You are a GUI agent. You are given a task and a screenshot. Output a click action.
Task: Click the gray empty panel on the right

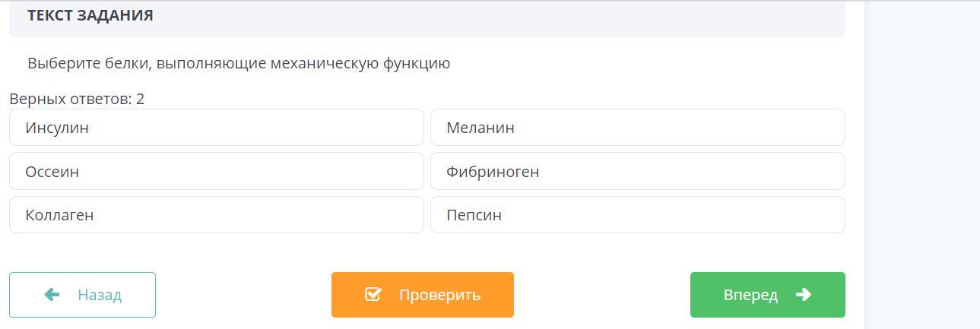[922, 164]
